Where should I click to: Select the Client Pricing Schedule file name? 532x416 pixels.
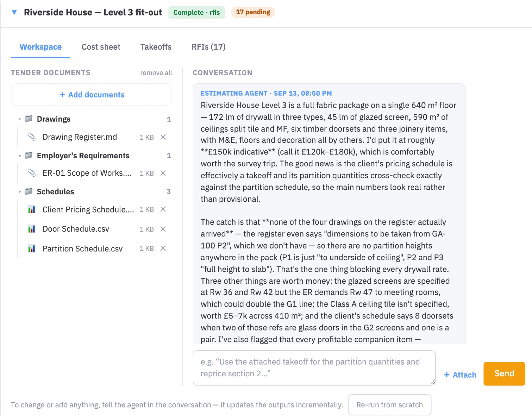88,209
